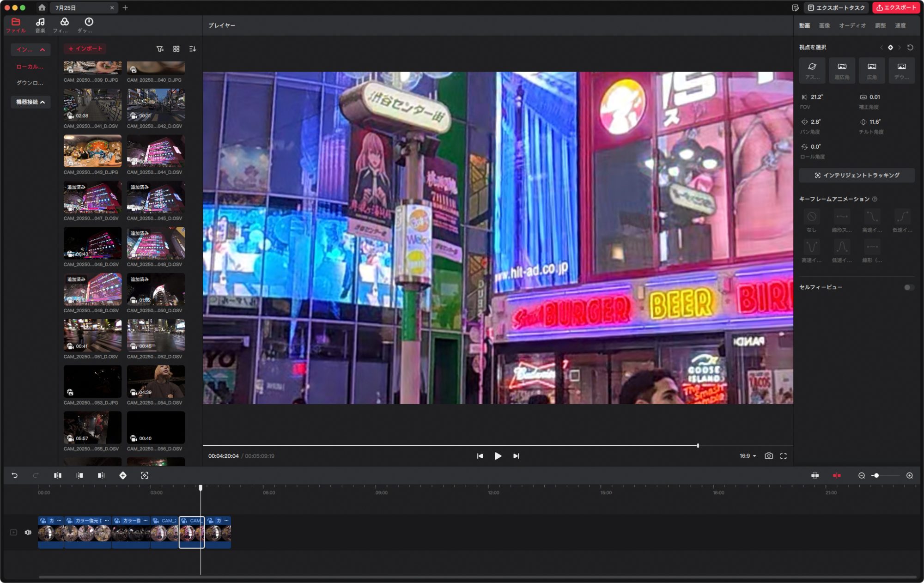The image size is (924, 583).
Task: Click the FOV 21.2° value
Action: point(816,97)
